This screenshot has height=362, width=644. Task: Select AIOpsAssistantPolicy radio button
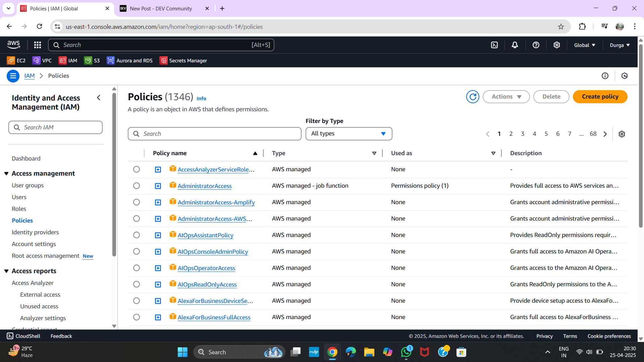pyautogui.click(x=137, y=235)
